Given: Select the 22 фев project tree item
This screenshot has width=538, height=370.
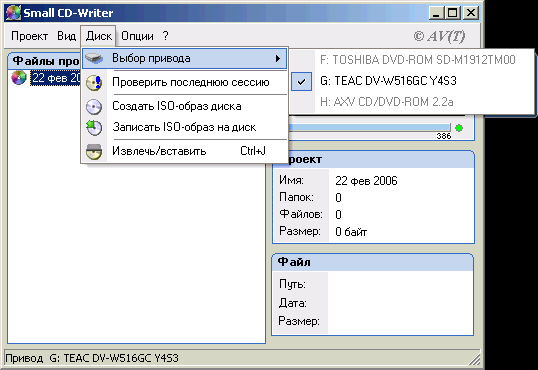Looking at the screenshot, I should (x=56, y=78).
